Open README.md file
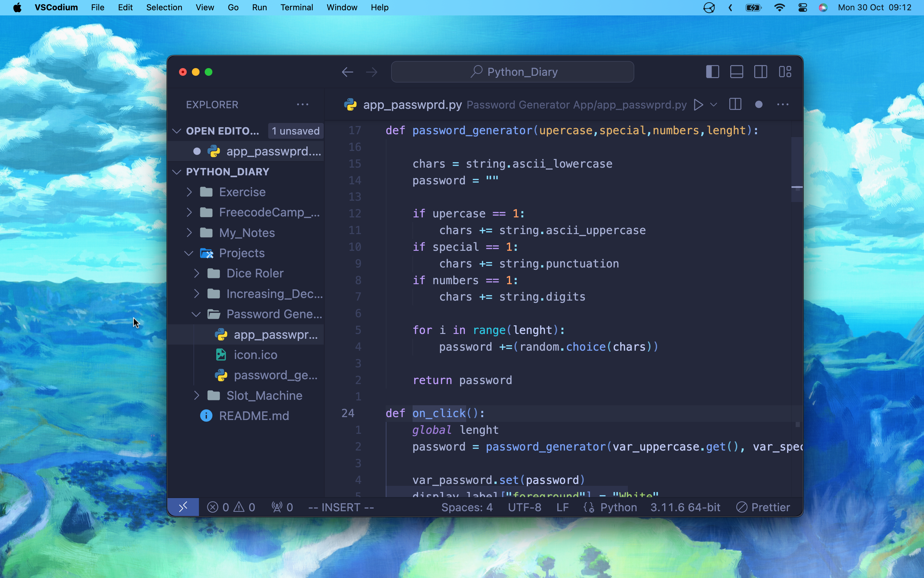 pyautogui.click(x=246, y=416)
